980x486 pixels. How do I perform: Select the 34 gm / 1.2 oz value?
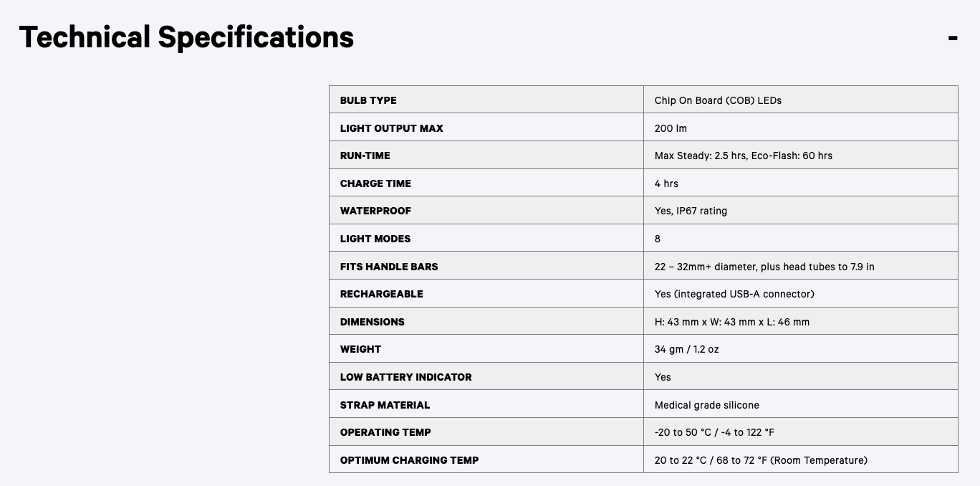(x=686, y=349)
